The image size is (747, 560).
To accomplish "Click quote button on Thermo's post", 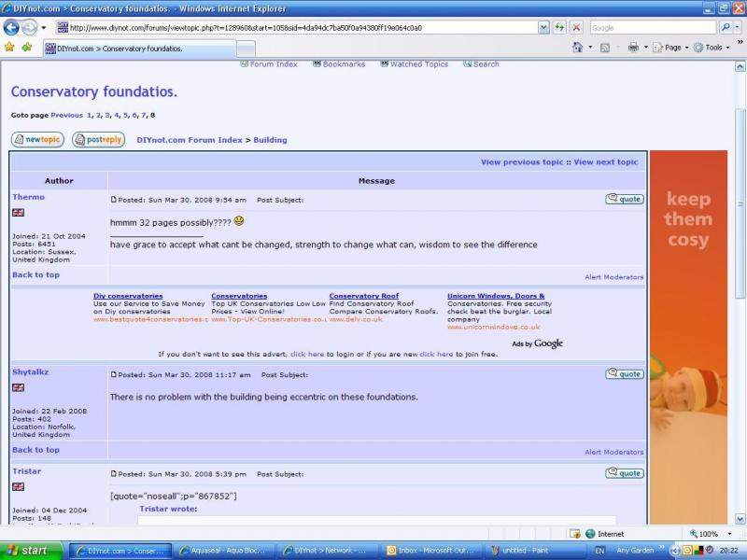I will 625,199.
